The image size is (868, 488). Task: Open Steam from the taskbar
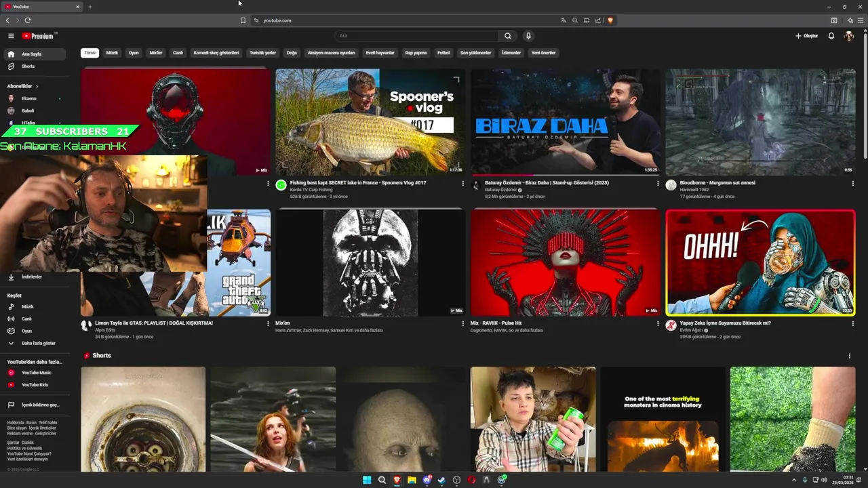point(441,480)
